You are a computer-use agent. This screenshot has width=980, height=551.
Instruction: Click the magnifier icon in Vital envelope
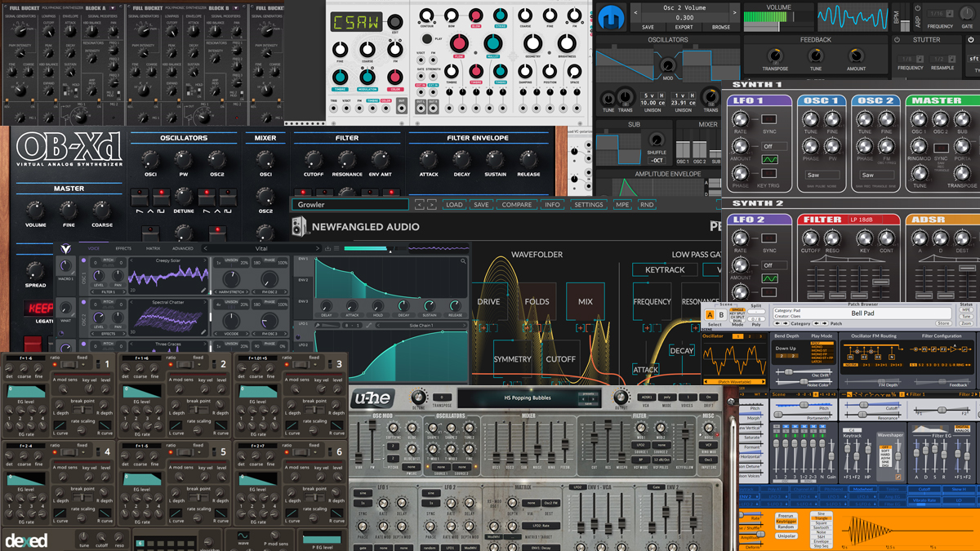[463, 261]
